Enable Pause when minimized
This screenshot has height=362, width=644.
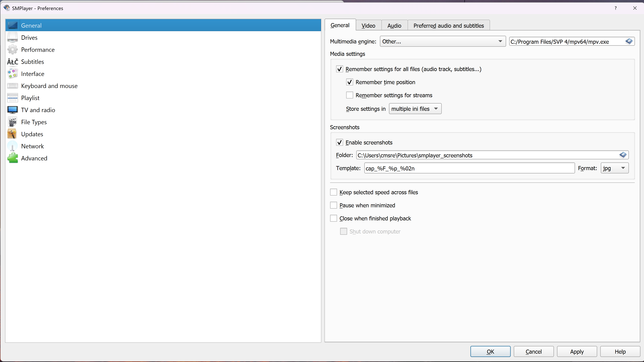pos(334,205)
